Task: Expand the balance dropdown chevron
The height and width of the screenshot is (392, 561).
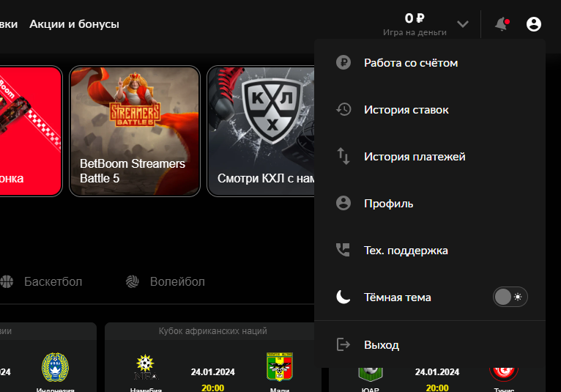Action: [x=463, y=24]
